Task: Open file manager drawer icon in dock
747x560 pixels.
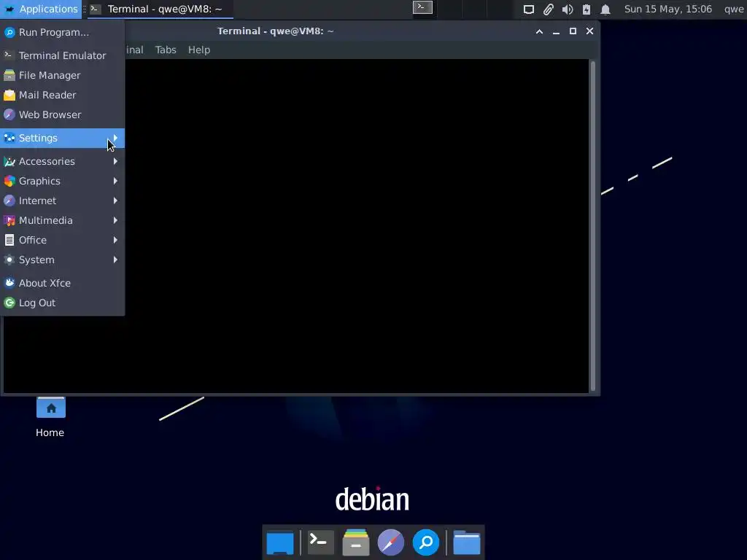Action: coord(356,542)
